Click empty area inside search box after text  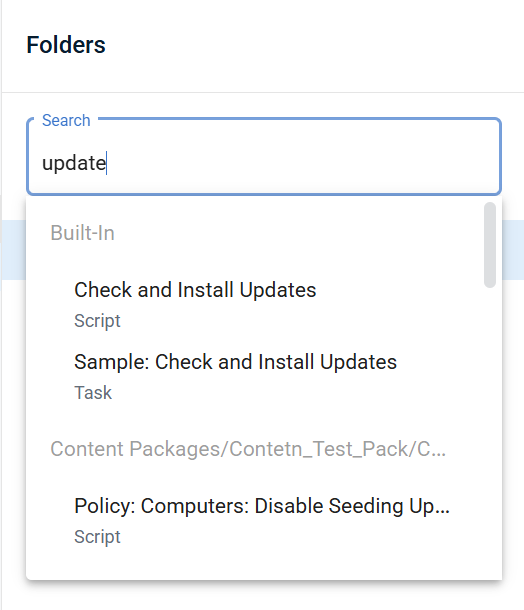[x=303, y=163]
